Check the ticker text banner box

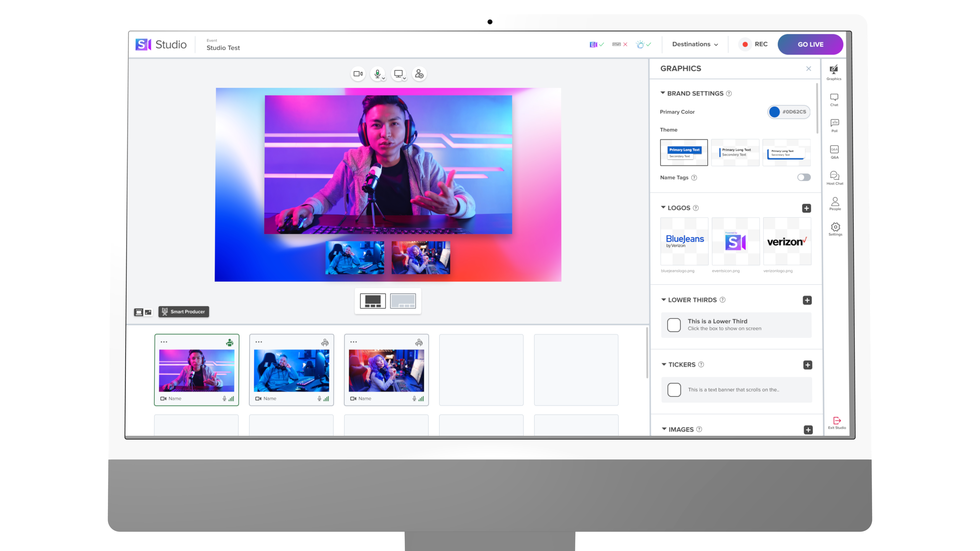point(674,390)
